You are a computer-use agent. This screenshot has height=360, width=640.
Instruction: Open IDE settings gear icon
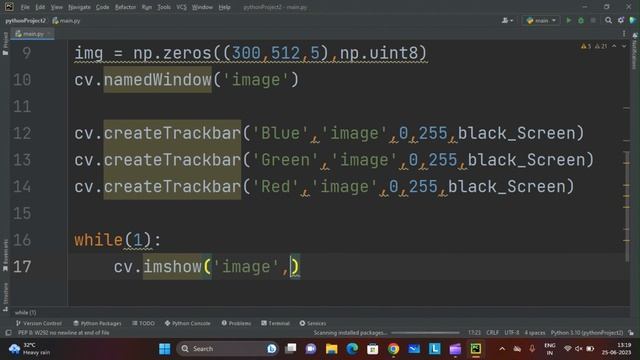(x=621, y=20)
